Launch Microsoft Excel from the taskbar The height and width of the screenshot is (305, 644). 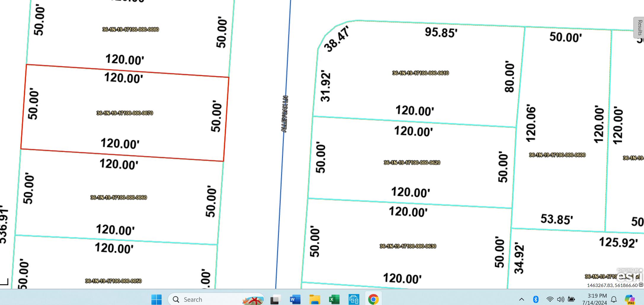pos(334,299)
